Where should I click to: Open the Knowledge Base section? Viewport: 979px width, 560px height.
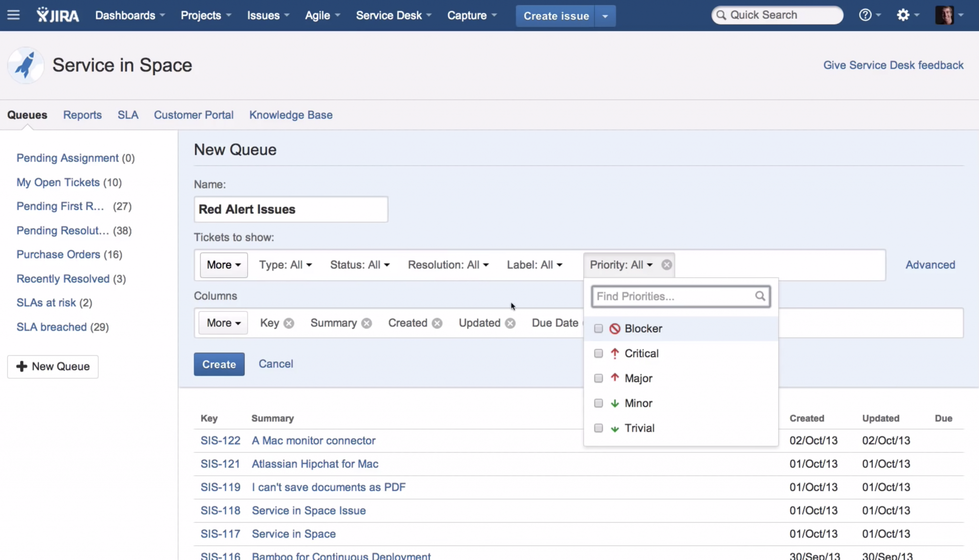click(290, 115)
